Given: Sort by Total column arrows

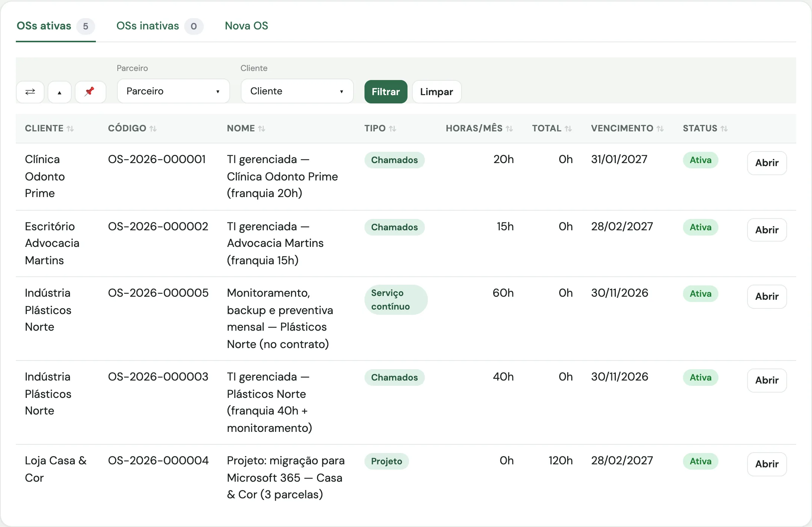Looking at the screenshot, I should coord(568,129).
